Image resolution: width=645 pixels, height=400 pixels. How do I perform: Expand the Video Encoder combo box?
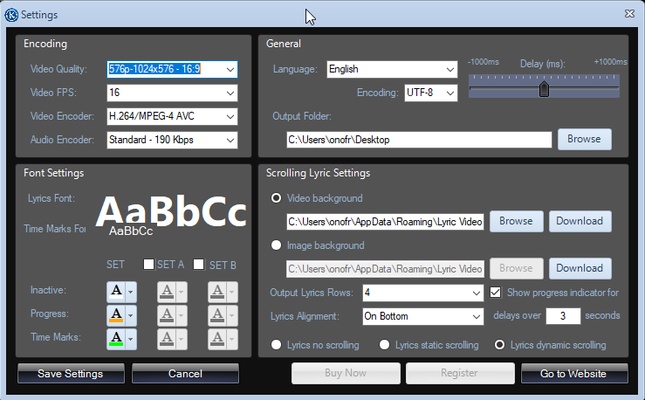pos(172,116)
